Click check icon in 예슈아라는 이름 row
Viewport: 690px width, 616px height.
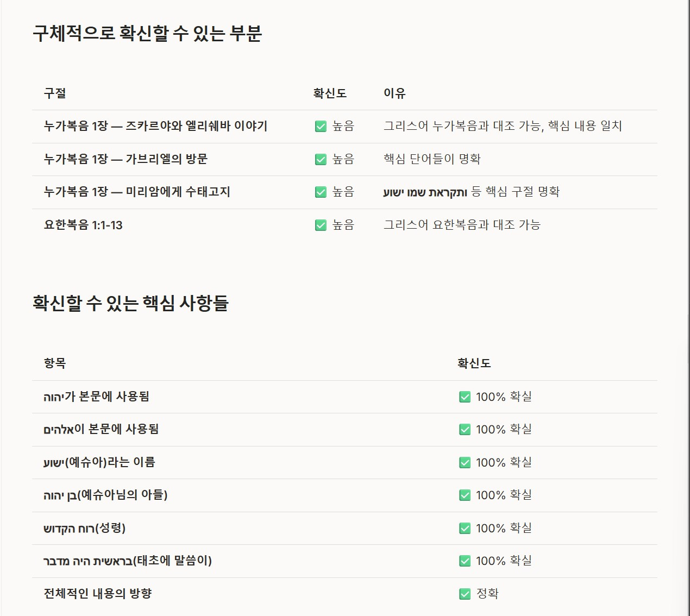click(465, 462)
